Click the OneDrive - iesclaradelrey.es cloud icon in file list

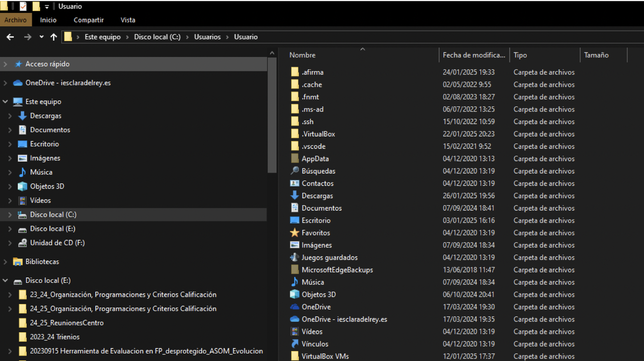click(295, 319)
